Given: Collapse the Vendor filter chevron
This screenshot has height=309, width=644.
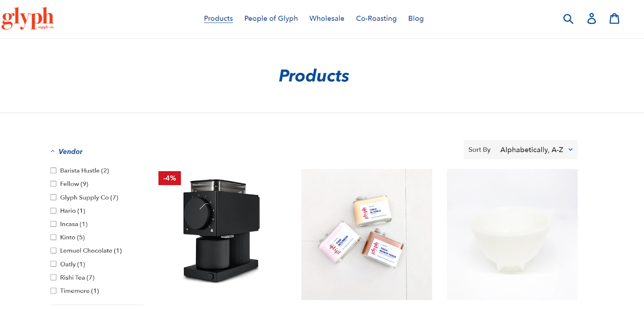Looking at the screenshot, I should tap(52, 151).
